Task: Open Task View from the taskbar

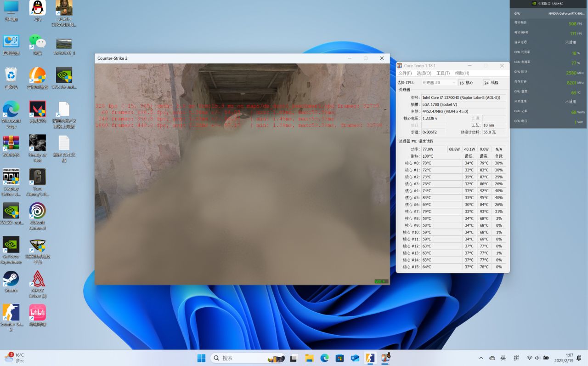Action: tap(294, 358)
